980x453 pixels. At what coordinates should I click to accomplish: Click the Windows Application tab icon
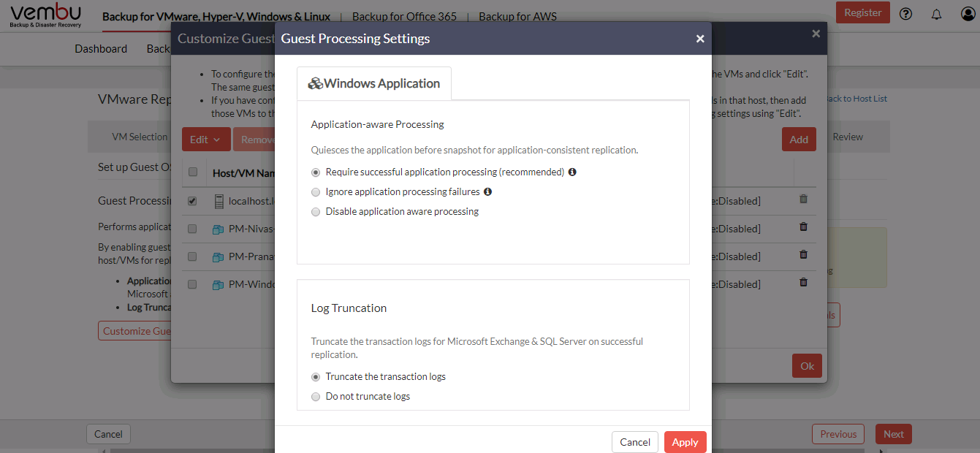[x=316, y=84]
